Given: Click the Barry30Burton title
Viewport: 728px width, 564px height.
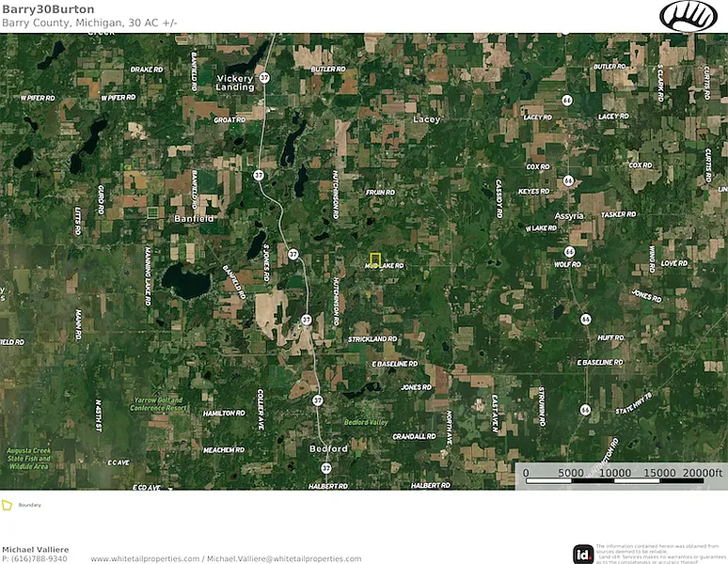Looking at the screenshot, I should tap(48, 9).
